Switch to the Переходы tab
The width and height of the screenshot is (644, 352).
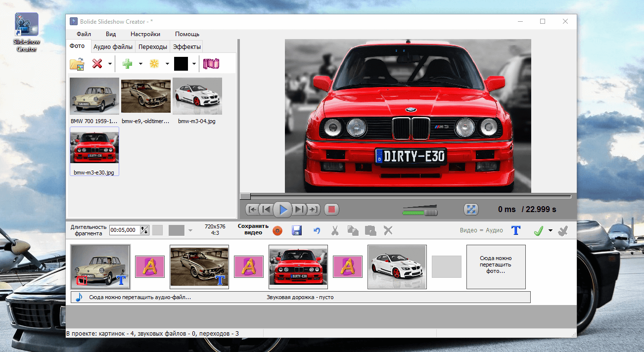pyautogui.click(x=152, y=47)
